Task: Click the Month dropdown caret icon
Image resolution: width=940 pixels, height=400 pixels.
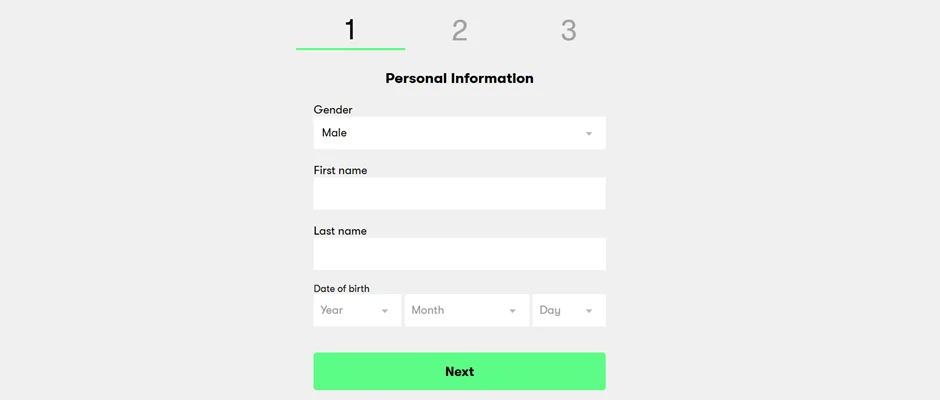Action: 513,311
